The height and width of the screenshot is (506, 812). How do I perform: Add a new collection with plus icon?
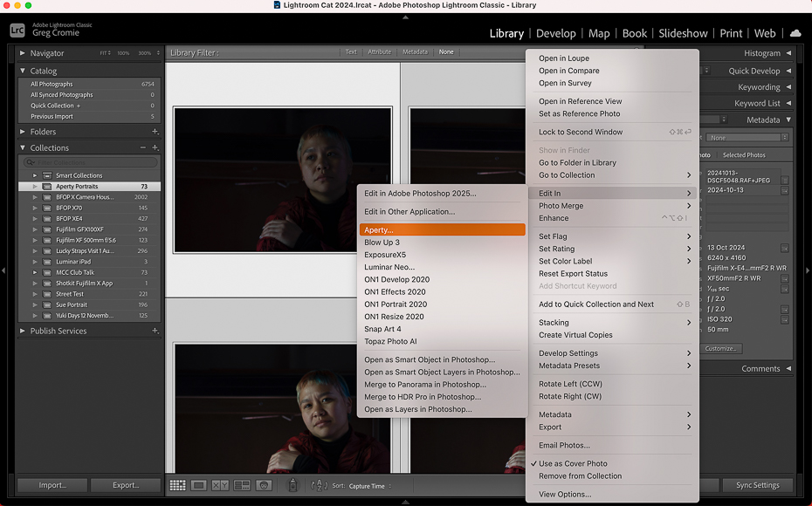pos(155,147)
